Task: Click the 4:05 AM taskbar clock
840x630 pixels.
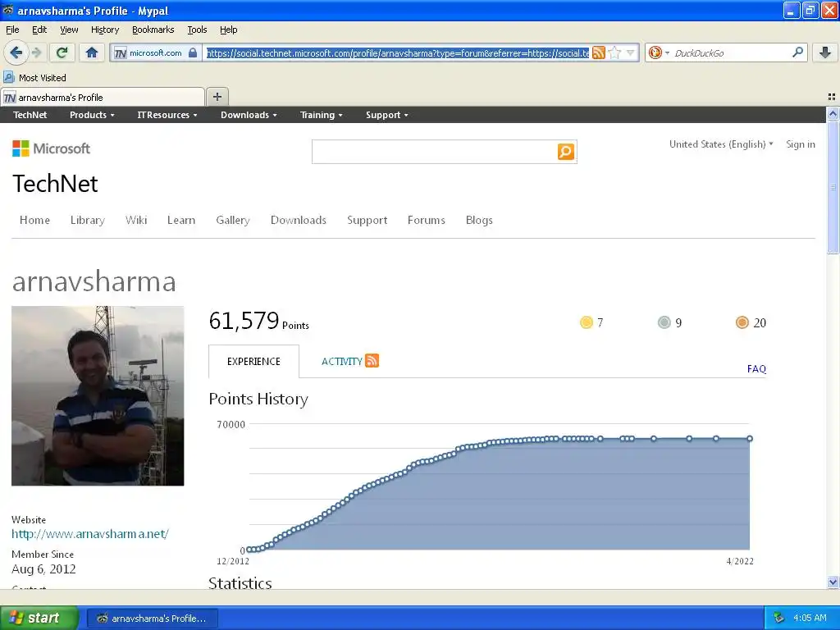Action: point(810,618)
